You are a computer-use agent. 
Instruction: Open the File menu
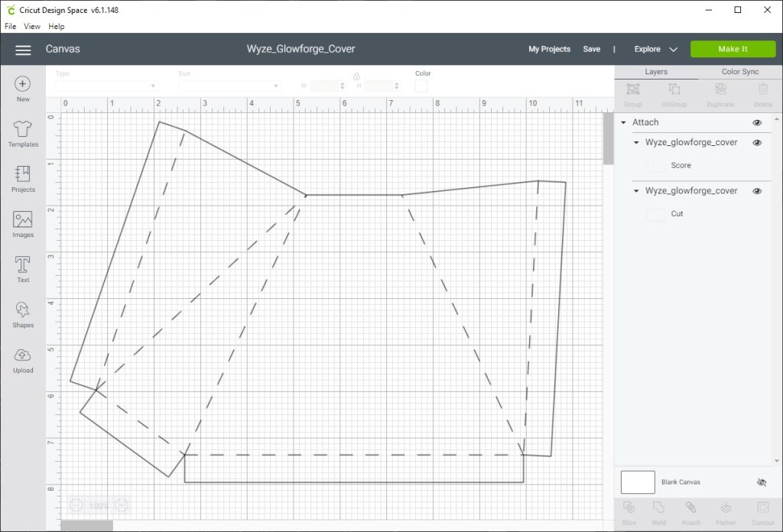(x=11, y=26)
